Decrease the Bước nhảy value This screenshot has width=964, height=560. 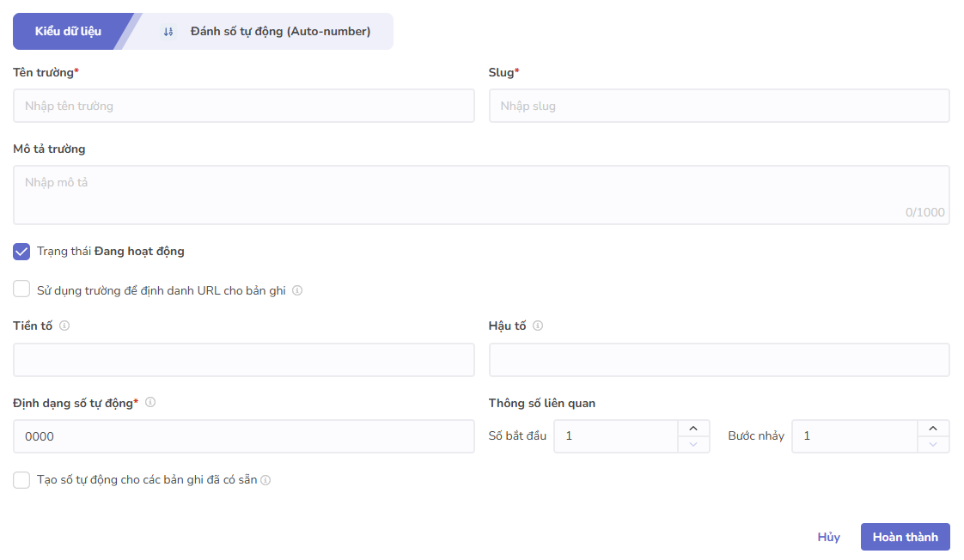tap(933, 444)
